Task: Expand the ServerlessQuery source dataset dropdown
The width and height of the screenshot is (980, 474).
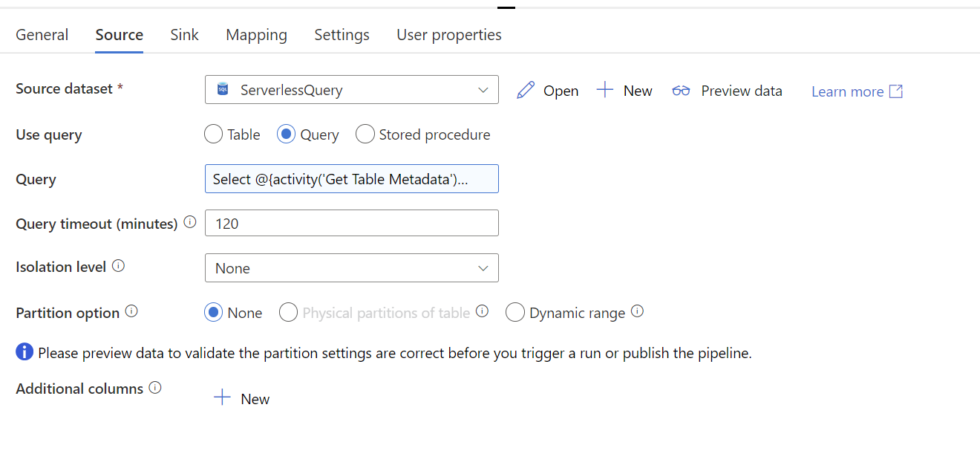Action: point(352,90)
